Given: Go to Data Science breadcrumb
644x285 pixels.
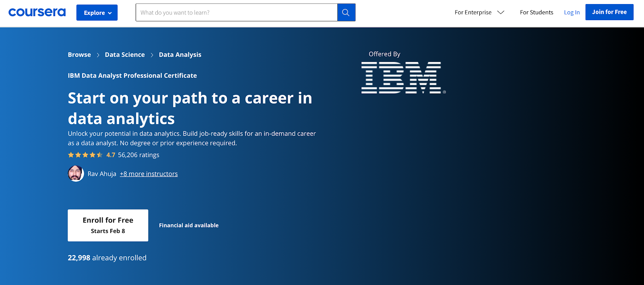Looking at the screenshot, I should (125, 55).
